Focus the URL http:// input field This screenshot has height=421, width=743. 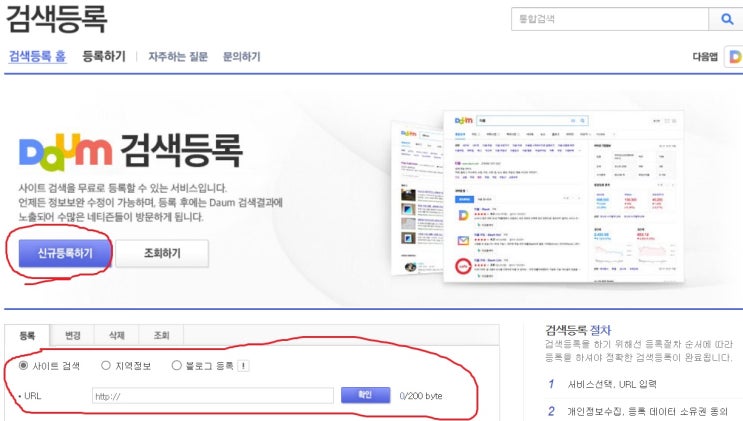point(213,396)
